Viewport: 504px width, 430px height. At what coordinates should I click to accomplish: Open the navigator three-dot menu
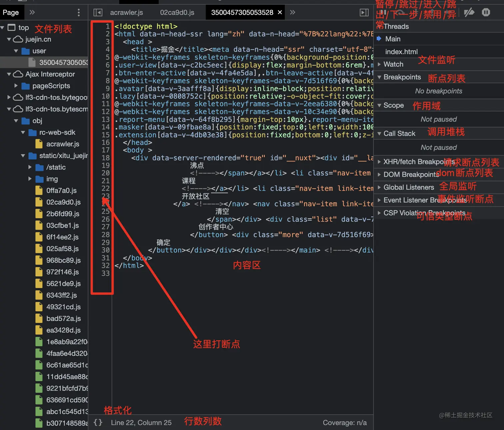click(79, 13)
